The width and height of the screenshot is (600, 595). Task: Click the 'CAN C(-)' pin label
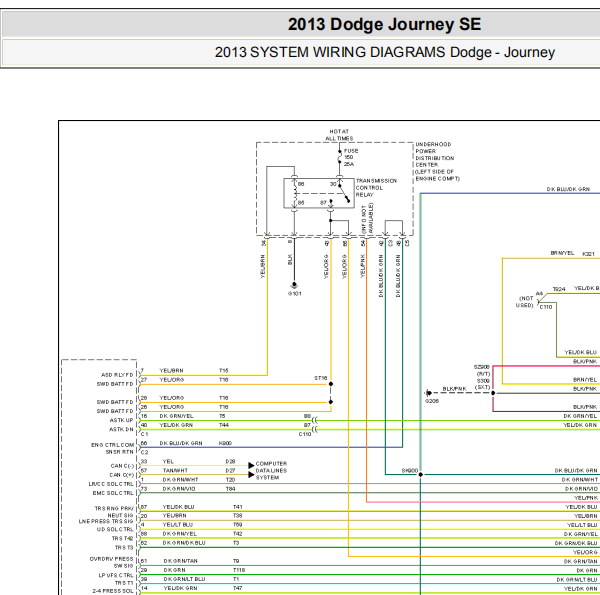coord(122,466)
